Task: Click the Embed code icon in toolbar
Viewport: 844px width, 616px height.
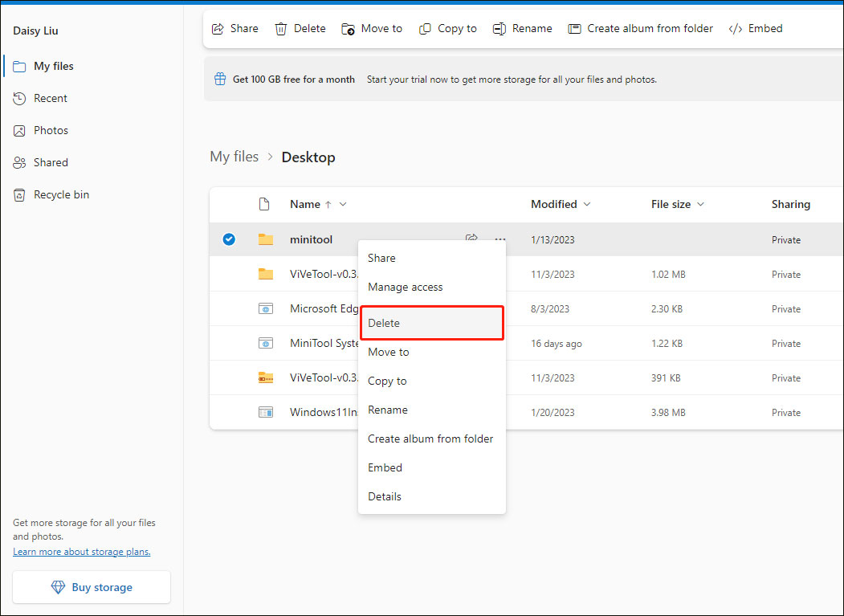Action: (x=736, y=29)
